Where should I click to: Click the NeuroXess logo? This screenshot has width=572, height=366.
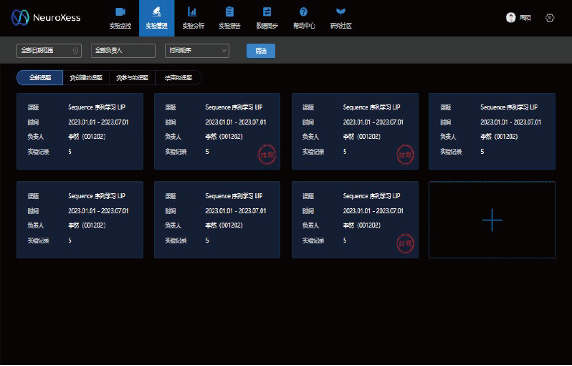click(46, 18)
